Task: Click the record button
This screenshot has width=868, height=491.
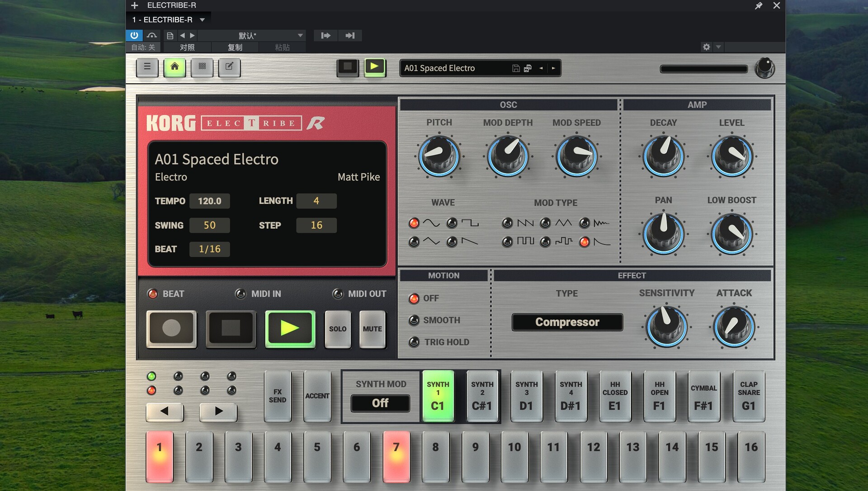Action: pyautogui.click(x=171, y=329)
